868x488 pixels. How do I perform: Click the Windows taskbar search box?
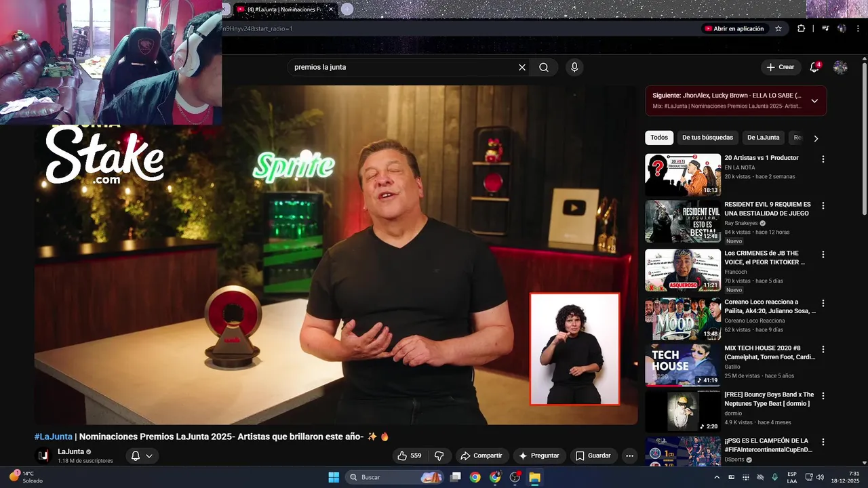395,477
